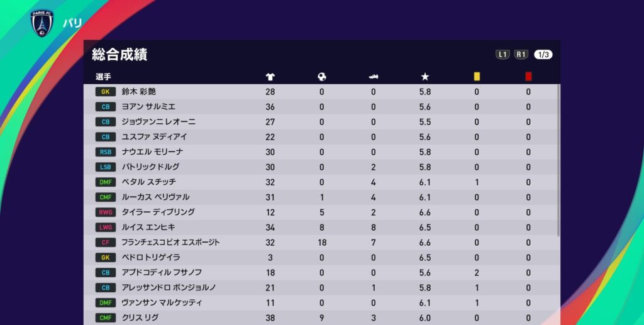Click the yellow card column icon
Viewport: 644px width, 325px height.
point(477,76)
